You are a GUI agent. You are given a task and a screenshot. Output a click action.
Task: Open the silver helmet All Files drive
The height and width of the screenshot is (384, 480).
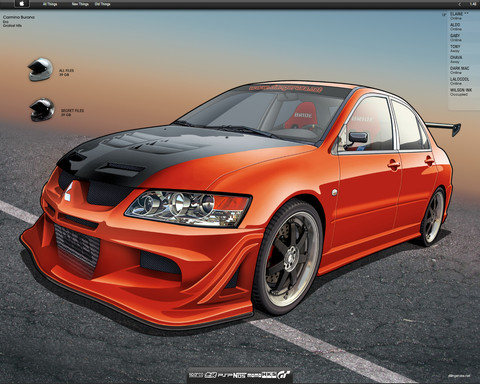tap(40, 69)
